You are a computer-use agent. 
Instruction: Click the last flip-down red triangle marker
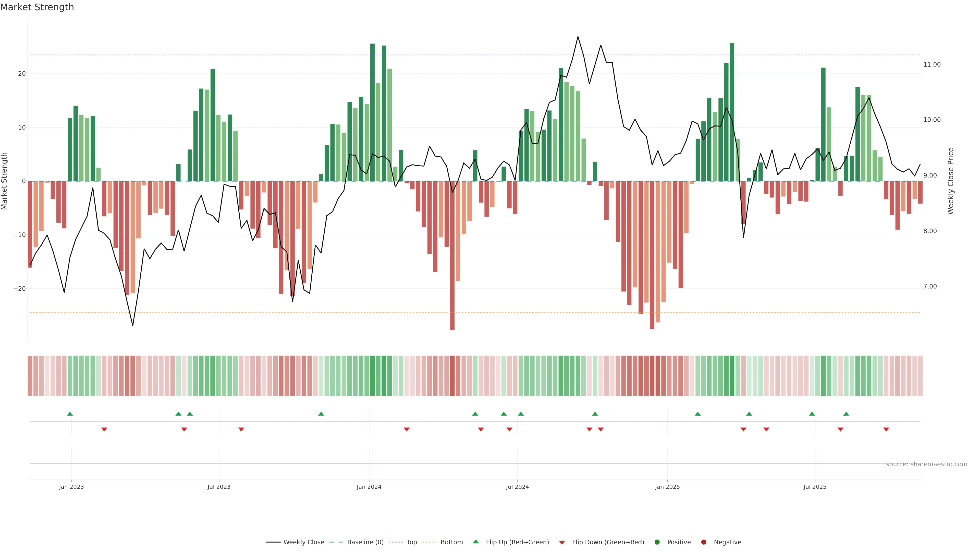(x=886, y=429)
